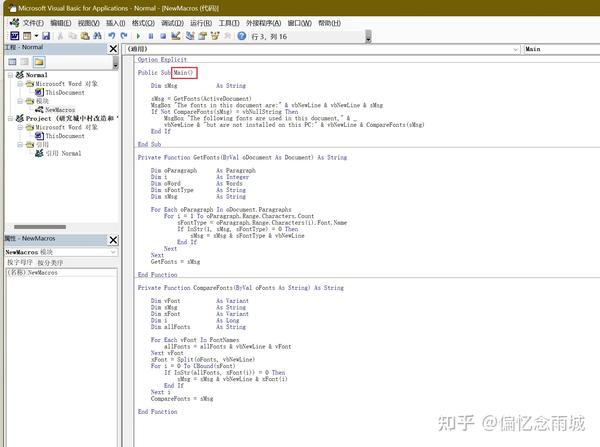Click the project panel horizontal scrollbar
This screenshot has height=447, width=600.
click(40, 227)
